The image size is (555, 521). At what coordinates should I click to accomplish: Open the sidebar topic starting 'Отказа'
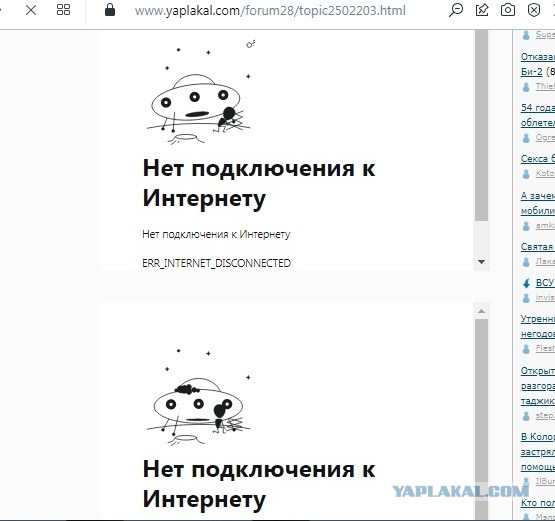click(x=538, y=57)
